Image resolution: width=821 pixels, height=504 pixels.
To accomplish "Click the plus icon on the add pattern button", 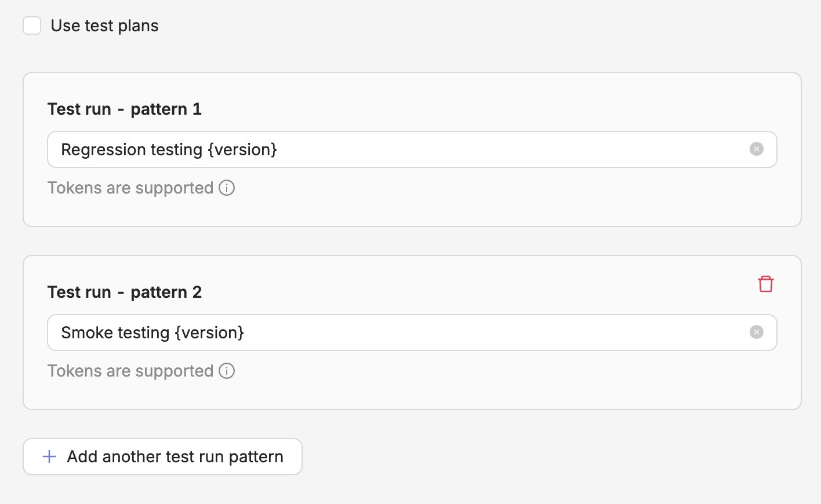I will (49, 456).
